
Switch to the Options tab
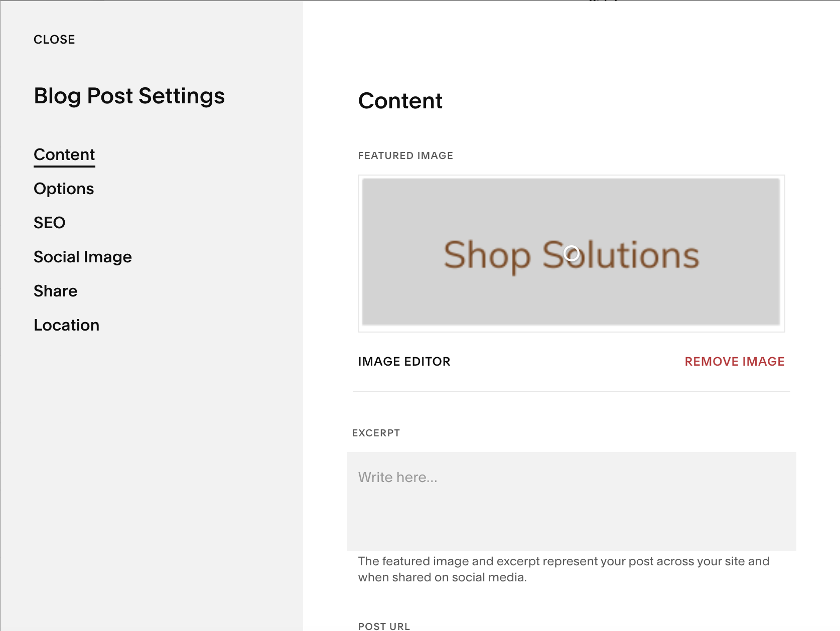tap(64, 189)
